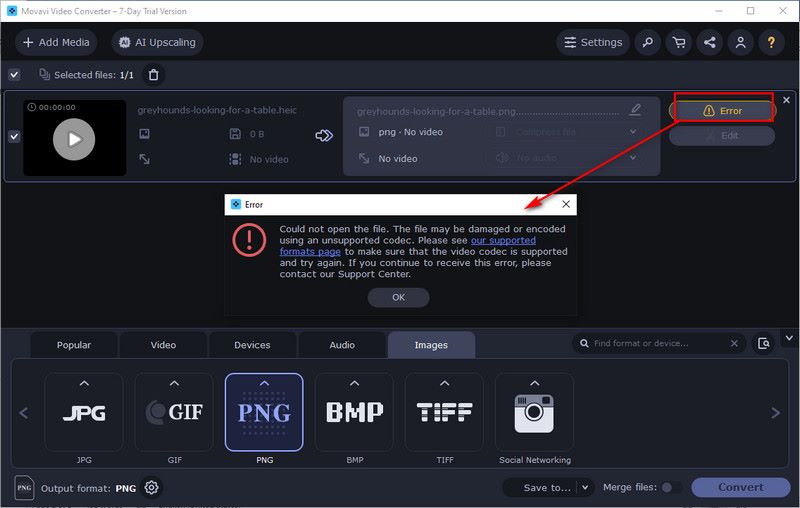Viewport: 800px width, 508px height.
Task: Click the output resolution No video icon
Action: 364,159
